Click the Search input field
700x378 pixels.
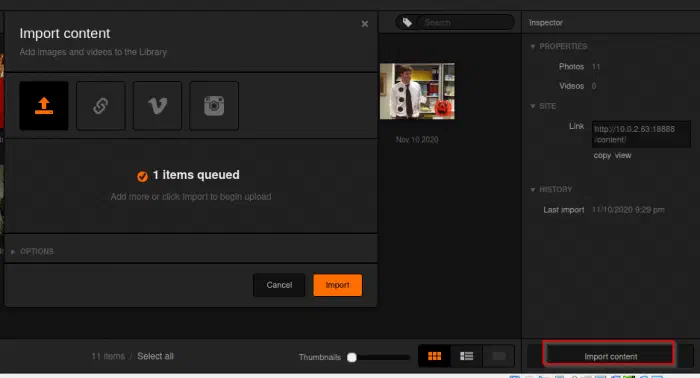coord(466,22)
